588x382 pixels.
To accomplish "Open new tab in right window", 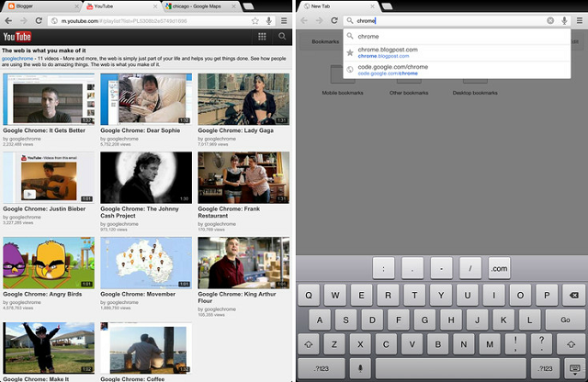I will tap(387, 6).
